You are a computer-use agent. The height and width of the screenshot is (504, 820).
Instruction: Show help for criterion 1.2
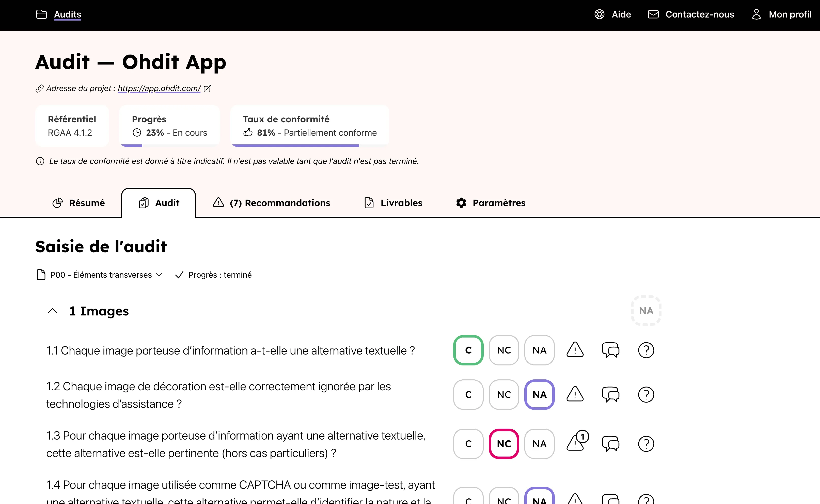[x=646, y=395]
